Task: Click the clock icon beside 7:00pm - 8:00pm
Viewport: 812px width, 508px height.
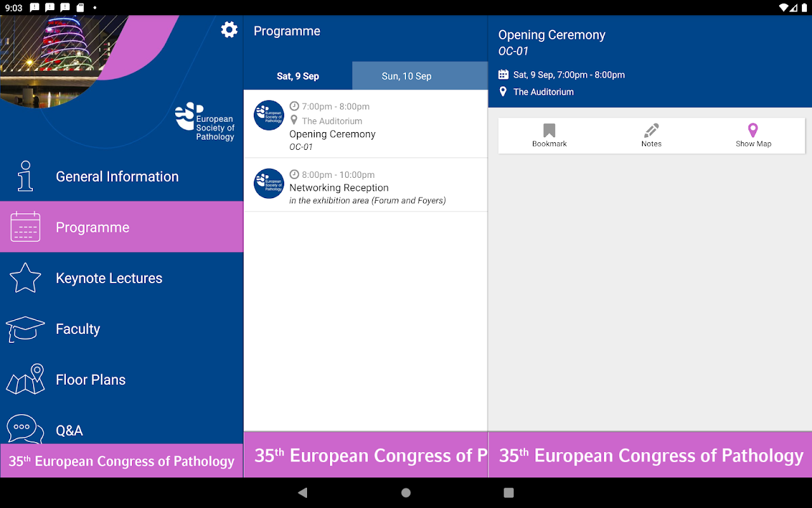Action: click(294, 106)
